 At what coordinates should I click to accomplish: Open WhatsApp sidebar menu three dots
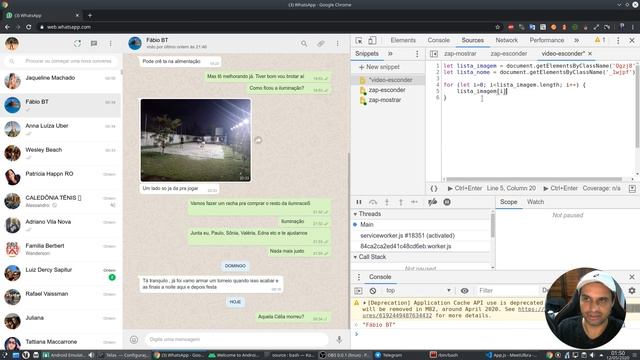pos(110,43)
